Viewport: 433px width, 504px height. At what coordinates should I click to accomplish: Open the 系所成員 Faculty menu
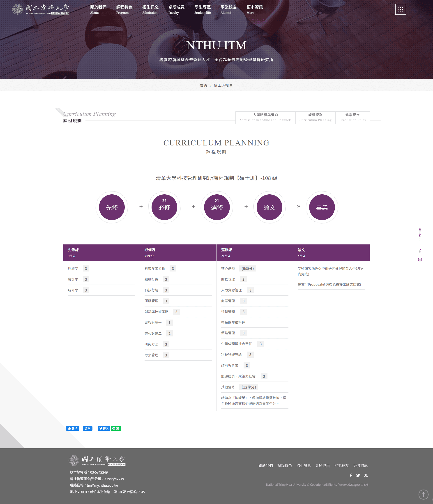coord(176,9)
